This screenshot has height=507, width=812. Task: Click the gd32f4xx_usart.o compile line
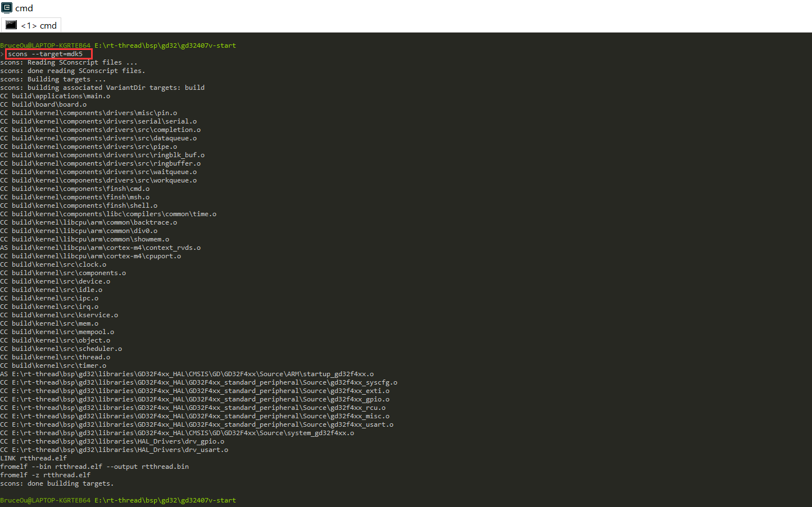(x=197, y=424)
